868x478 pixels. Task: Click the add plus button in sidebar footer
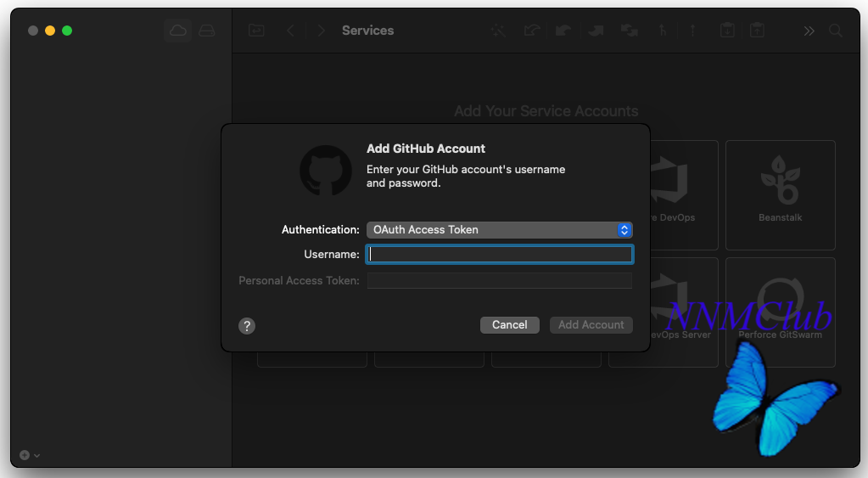pos(25,455)
